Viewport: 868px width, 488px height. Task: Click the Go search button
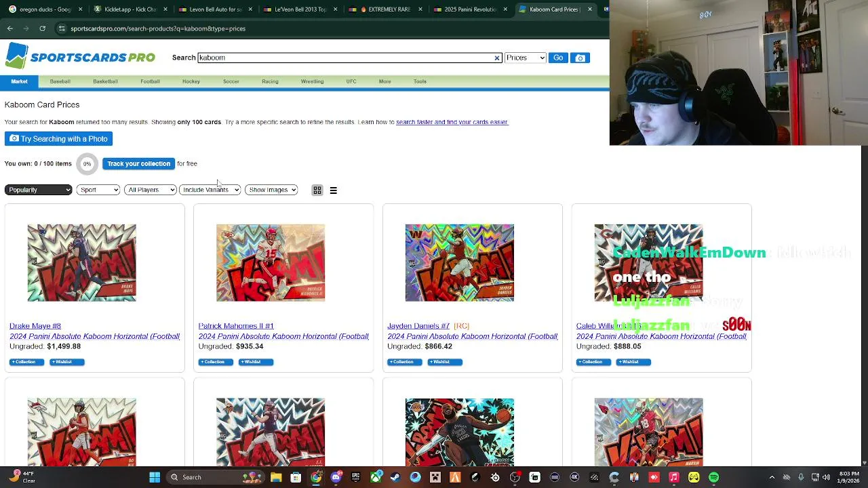click(558, 58)
